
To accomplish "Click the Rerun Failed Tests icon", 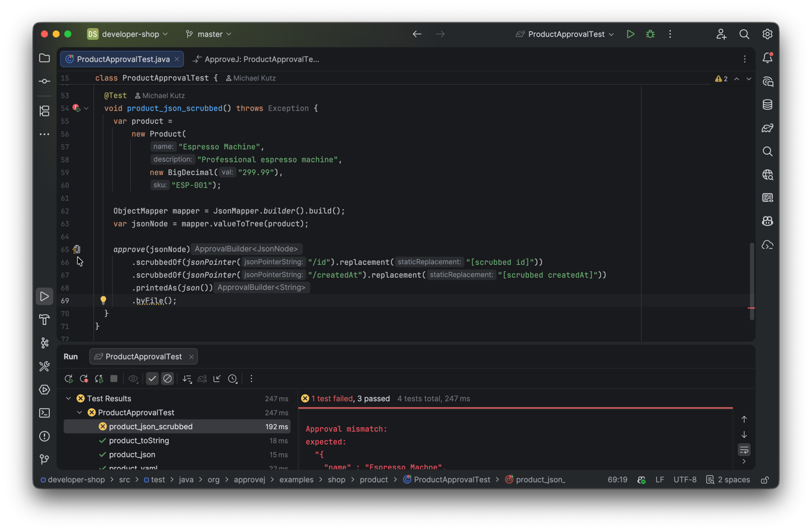I will tap(84, 379).
